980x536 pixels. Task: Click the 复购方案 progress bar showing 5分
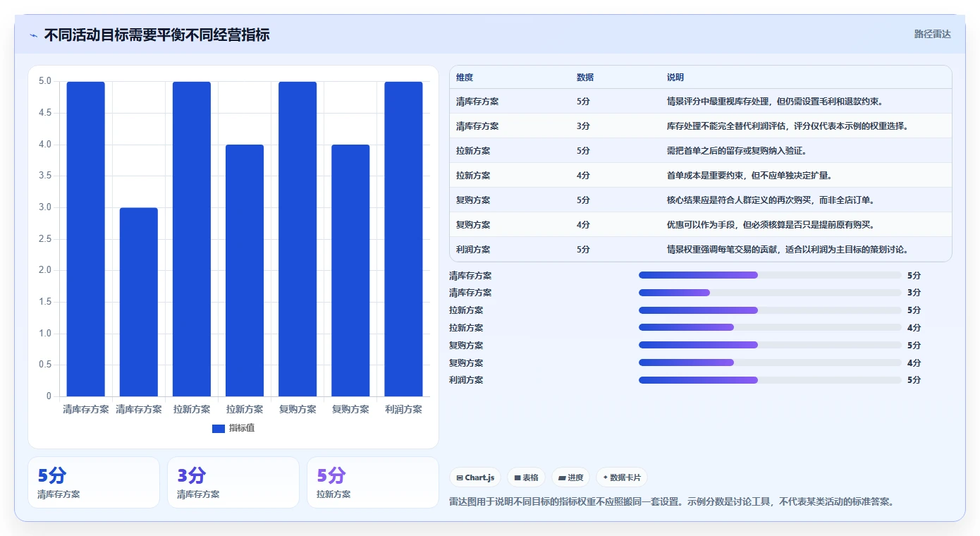click(770, 345)
